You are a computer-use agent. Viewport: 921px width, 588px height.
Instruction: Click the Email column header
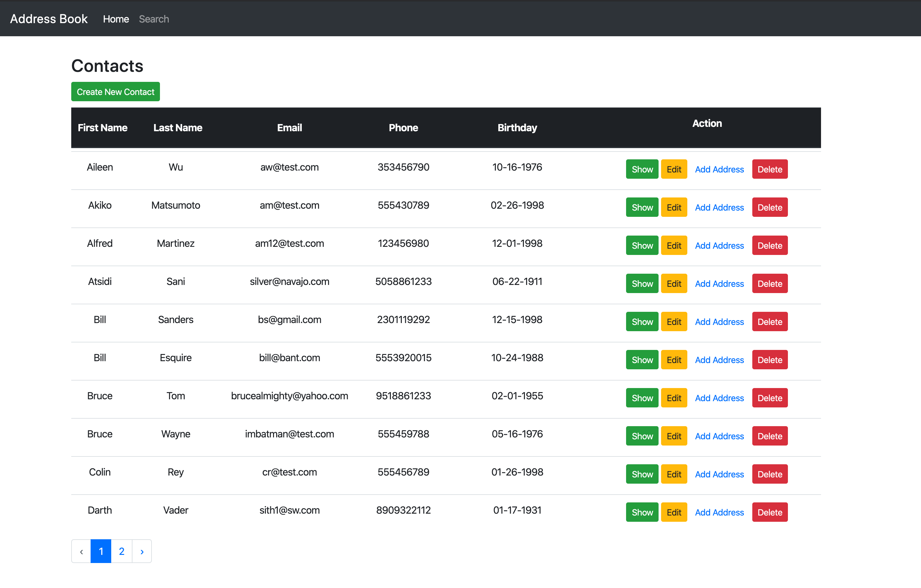(290, 128)
